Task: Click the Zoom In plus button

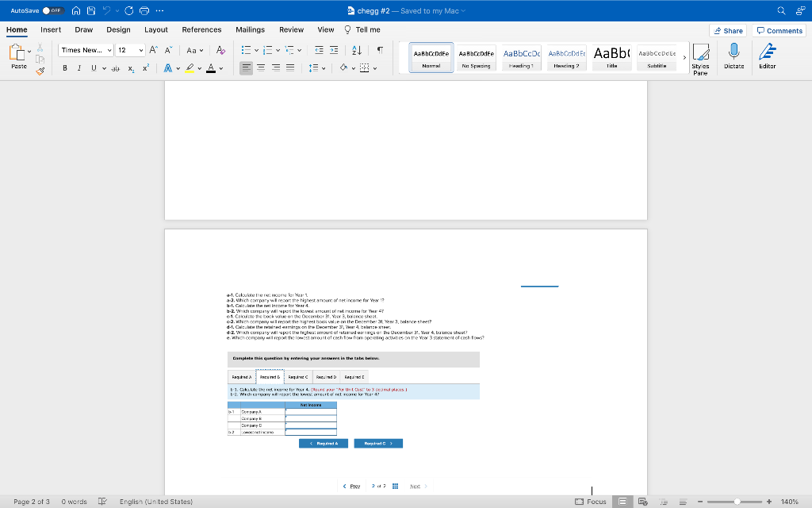Action: pyautogui.click(x=769, y=502)
